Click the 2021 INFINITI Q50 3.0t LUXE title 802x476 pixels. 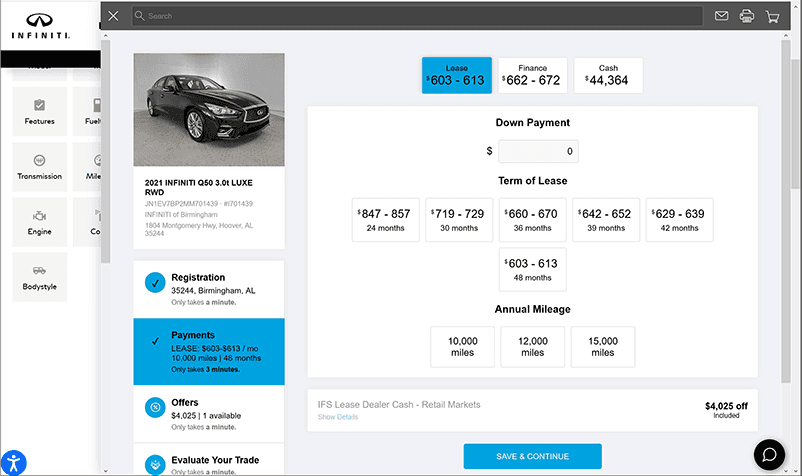click(198, 187)
